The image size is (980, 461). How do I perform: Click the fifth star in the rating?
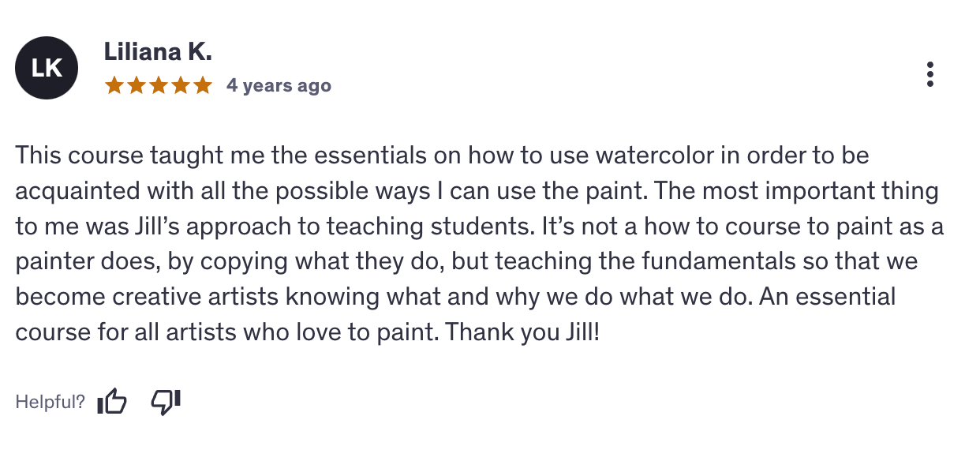(x=203, y=85)
